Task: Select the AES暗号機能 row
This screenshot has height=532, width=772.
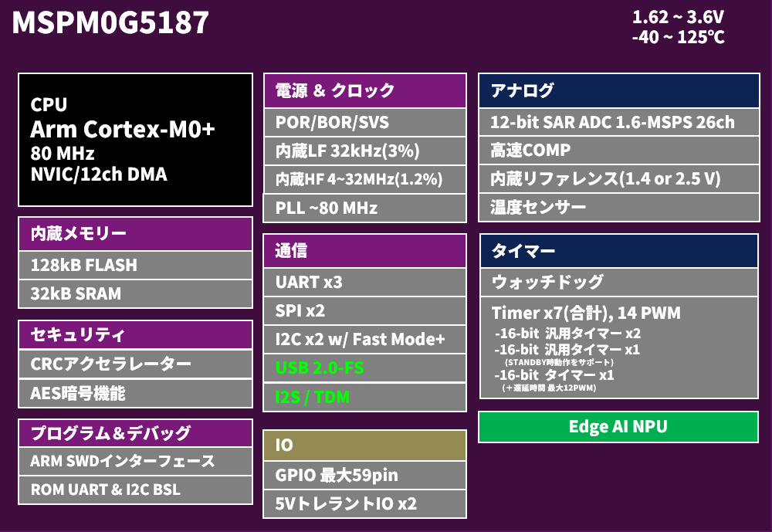Action: (135, 393)
